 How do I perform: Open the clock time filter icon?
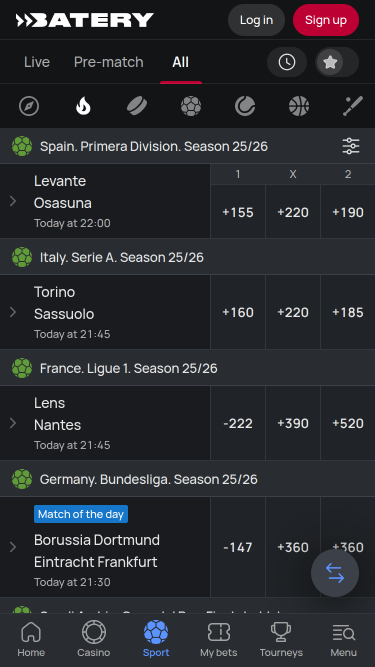point(287,62)
